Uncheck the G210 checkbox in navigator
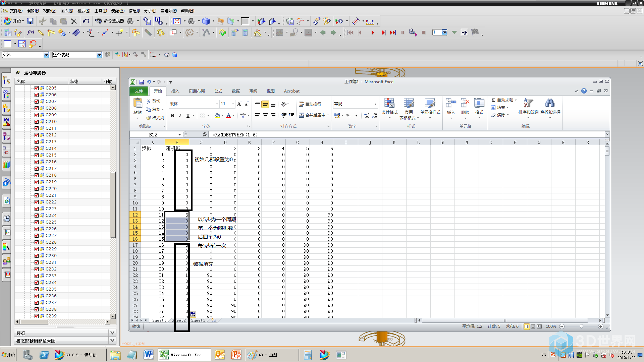This screenshot has height=362, width=644. 37,121
